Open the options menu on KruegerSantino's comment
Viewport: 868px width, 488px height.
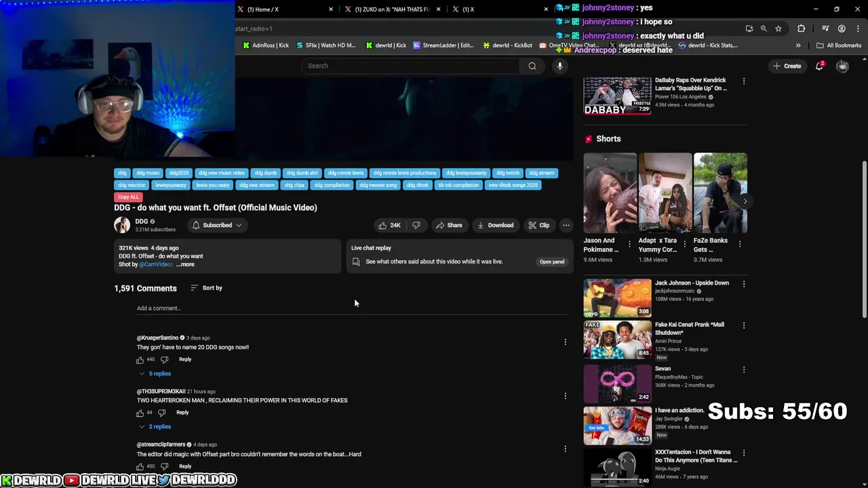click(x=566, y=342)
